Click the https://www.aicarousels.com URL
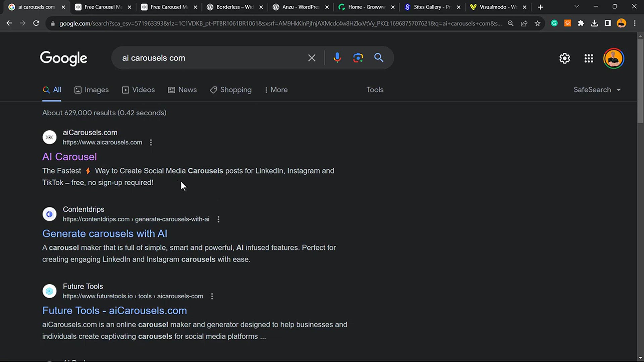This screenshot has width=644, height=362. [102, 142]
